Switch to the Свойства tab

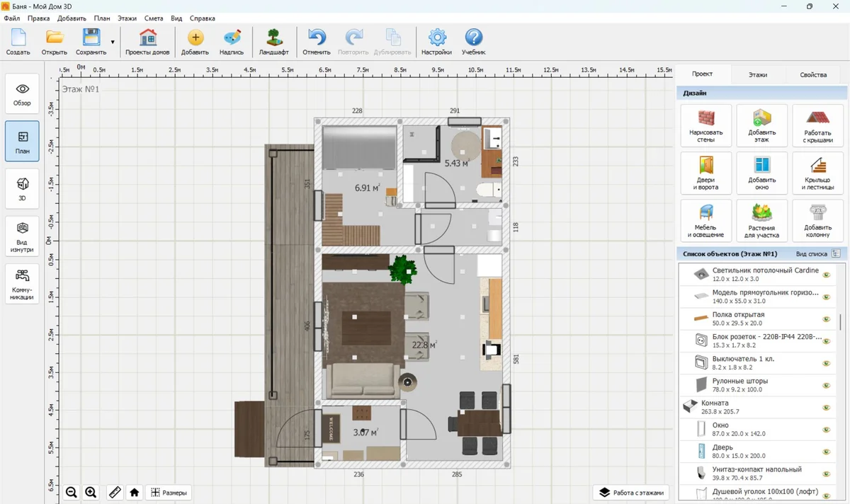coord(812,74)
